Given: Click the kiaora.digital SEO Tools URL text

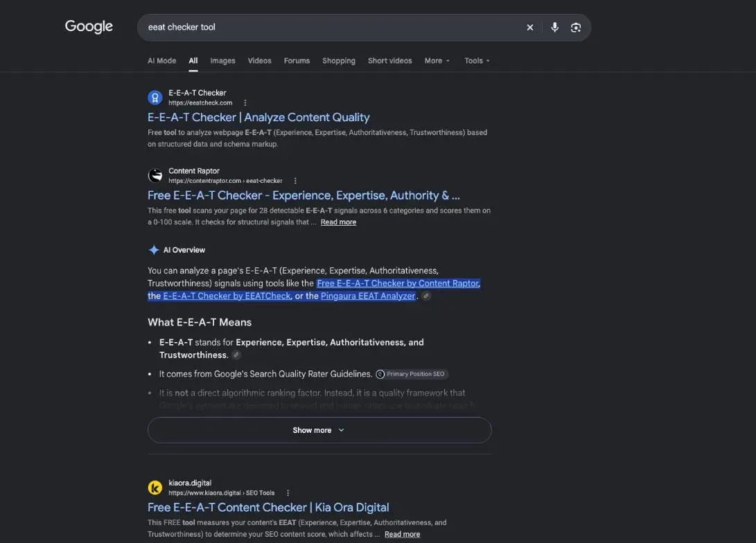Looking at the screenshot, I should coord(221,493).
